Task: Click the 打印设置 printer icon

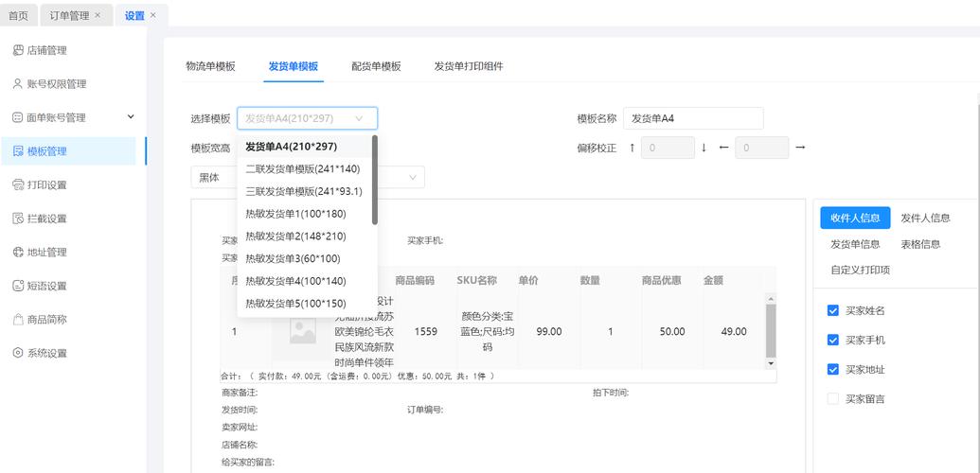Action: tap(18, 184)
